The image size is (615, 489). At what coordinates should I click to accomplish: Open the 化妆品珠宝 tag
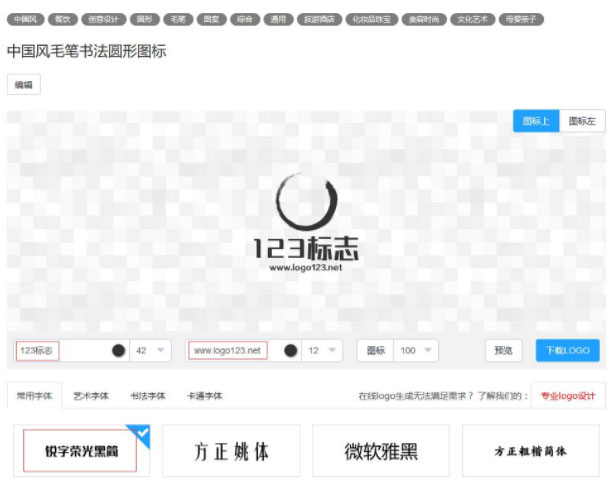coord(371,19)
